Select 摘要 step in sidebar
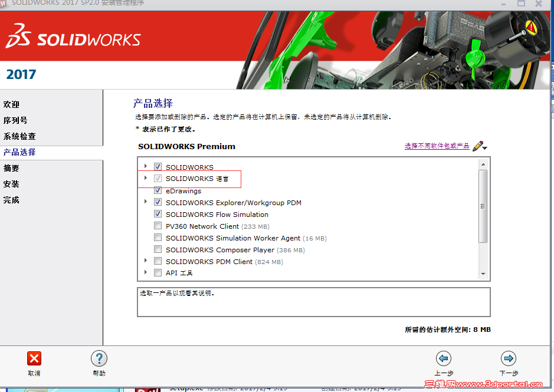The width and height of the screenshot is (554, 392). pos(11,168)
